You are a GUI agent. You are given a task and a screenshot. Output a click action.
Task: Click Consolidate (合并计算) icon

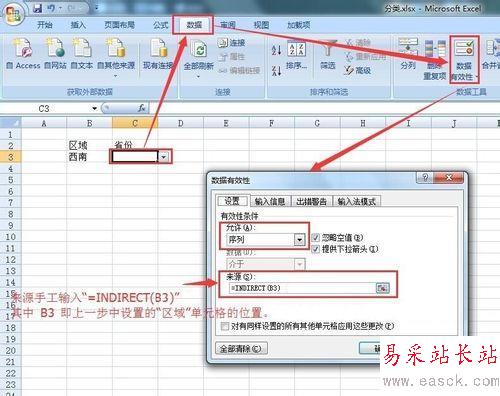491,53
